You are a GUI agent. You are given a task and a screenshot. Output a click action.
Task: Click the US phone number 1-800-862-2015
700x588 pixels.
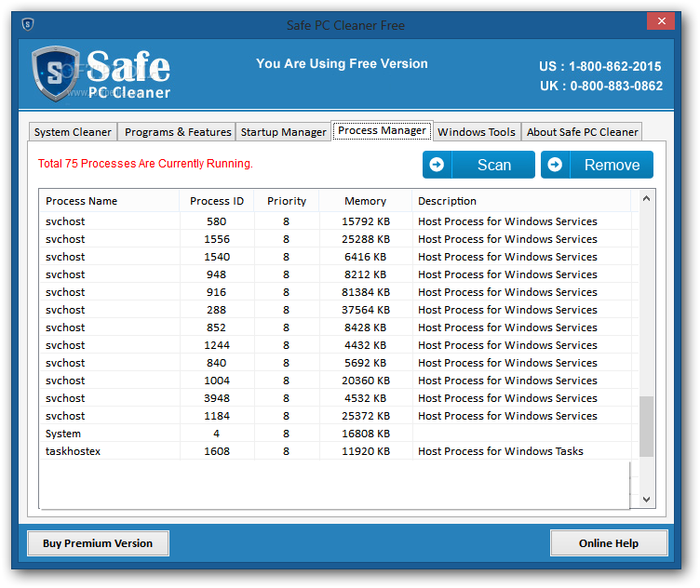[x=614, y=66]
